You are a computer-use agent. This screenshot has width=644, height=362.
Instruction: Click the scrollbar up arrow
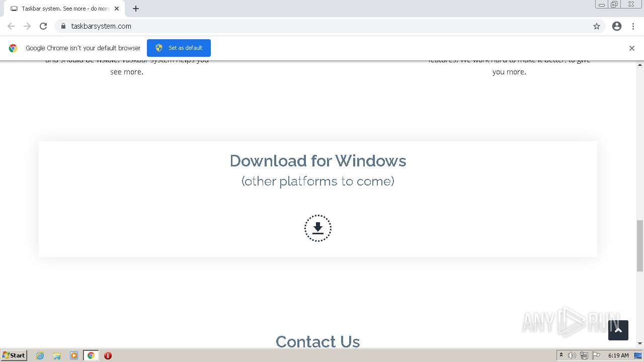click(x=640, y=65)
